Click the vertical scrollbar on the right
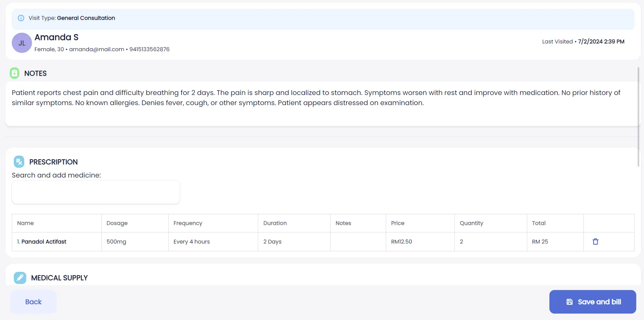 click(638, 116)
